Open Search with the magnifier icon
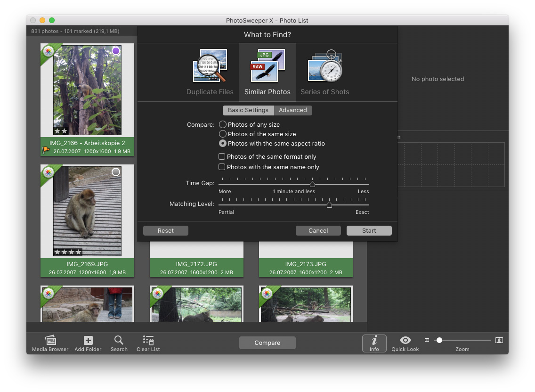The width and height of the screenshot is (535, 392). click(x=119, y=341)
